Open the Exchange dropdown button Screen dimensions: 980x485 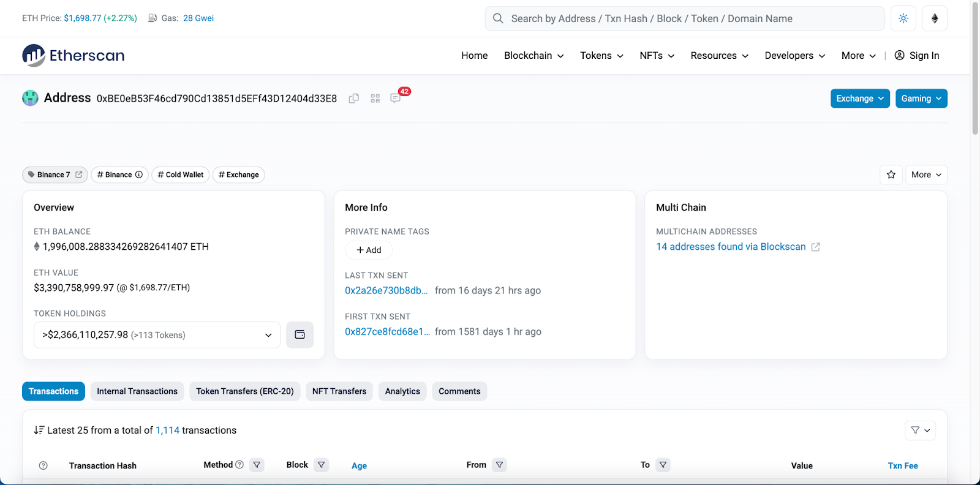[860, 99]
